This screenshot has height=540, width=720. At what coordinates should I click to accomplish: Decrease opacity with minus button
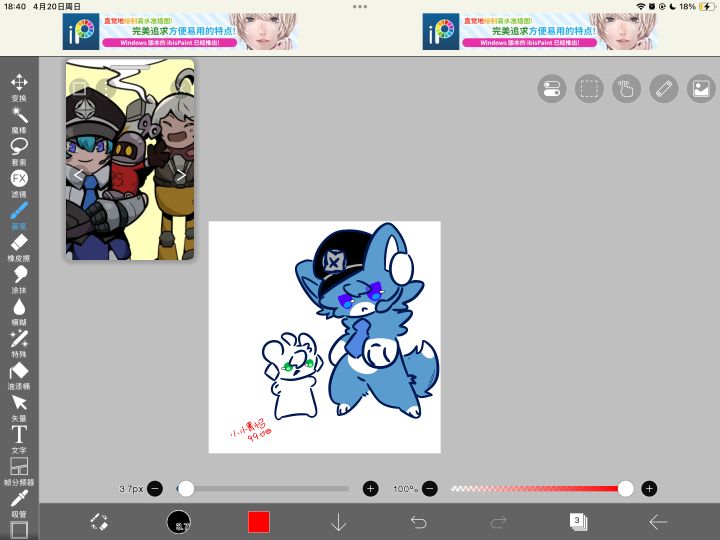[x=429, y=489]
